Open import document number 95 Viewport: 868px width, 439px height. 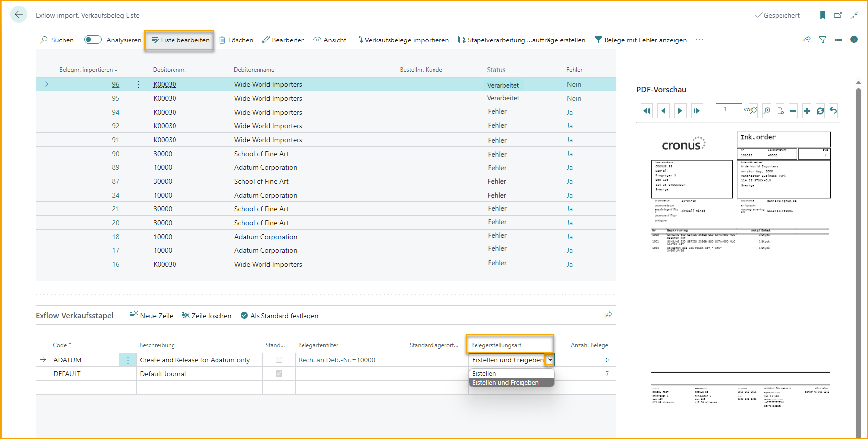coord(116,98)
